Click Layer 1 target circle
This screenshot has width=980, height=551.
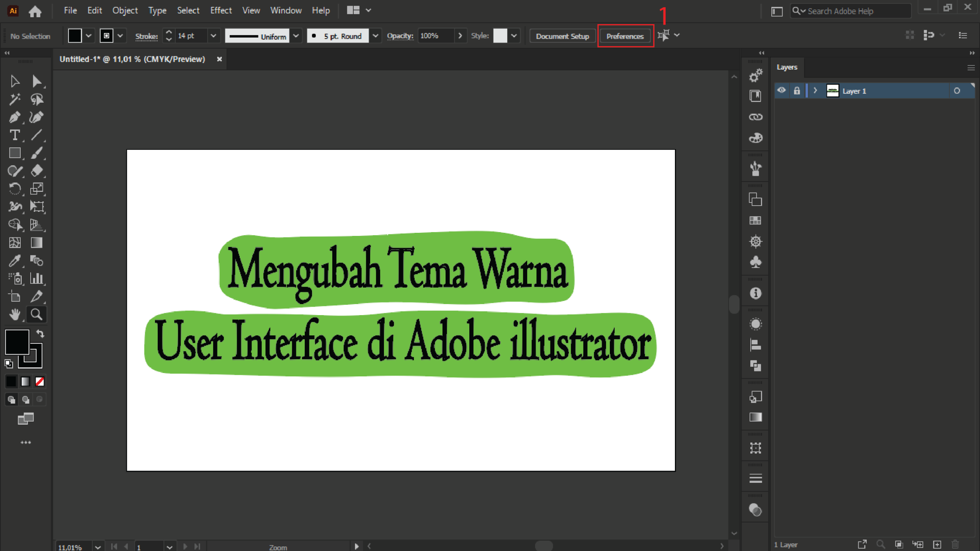click(x=957, y=91)
